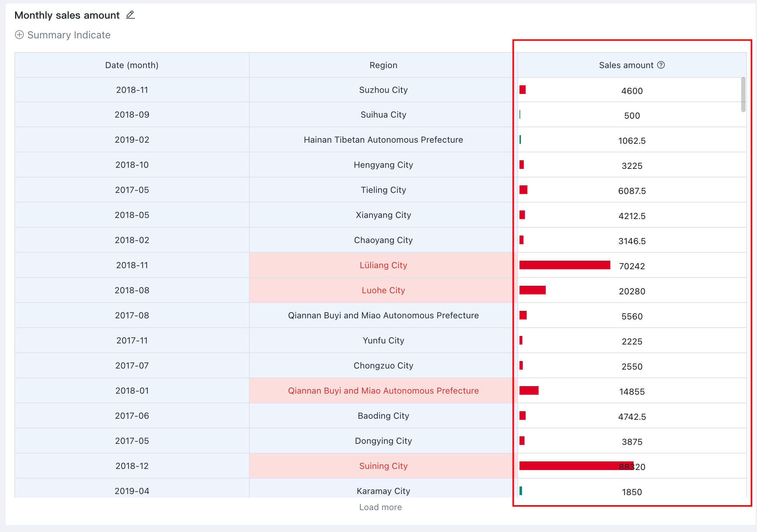This screenshot has height=532, width=757.
Task: Click the red bar for 20280
Action: tap(532, 290)
